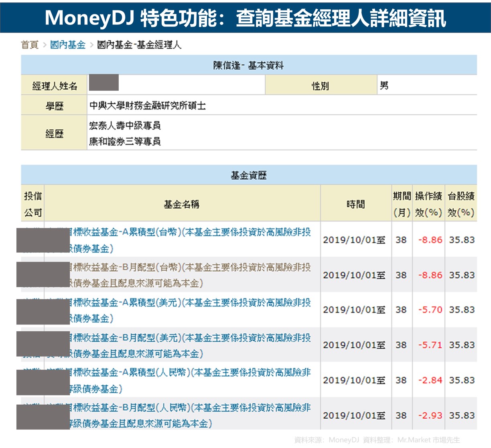491x448 pixels.
Task: Open the 首頁 breadcrumb link
Action: [x=30, y=45]
